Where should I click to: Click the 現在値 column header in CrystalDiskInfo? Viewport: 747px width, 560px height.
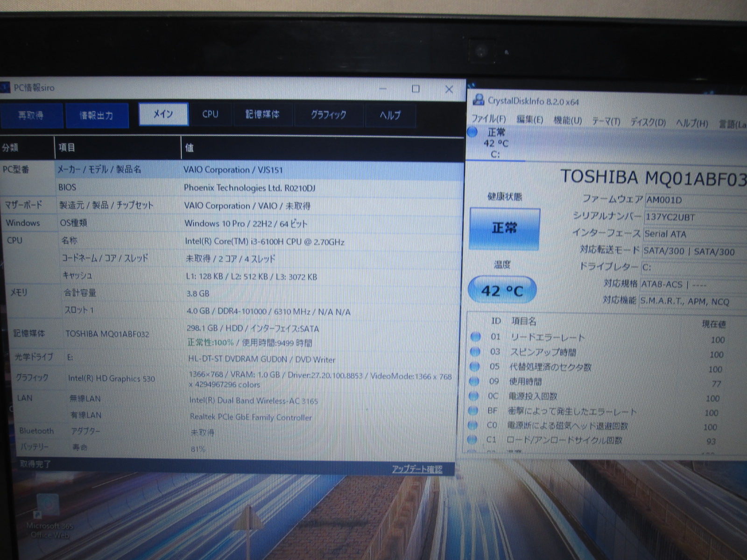pyautogui.click(x=713, y=324)
